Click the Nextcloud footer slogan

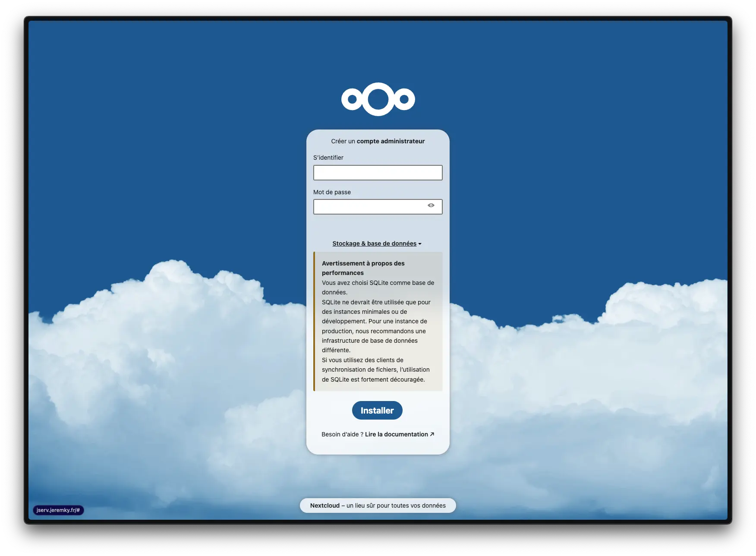tap(378, 505)
